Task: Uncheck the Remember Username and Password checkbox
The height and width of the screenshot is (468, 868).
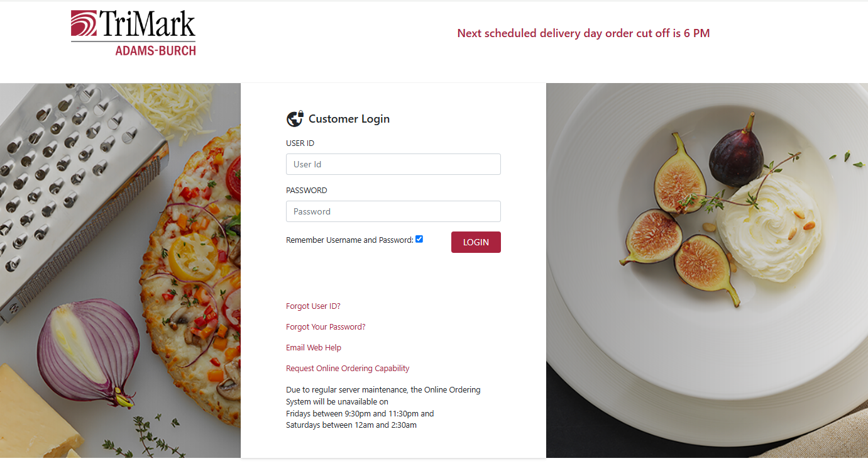Action: (419, 239)
